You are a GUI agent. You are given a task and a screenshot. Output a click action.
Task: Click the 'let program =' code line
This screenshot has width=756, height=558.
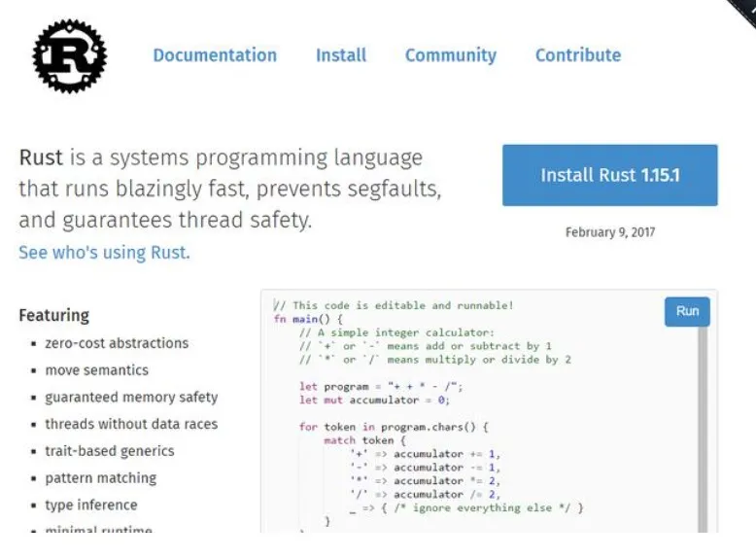point(381,386)
